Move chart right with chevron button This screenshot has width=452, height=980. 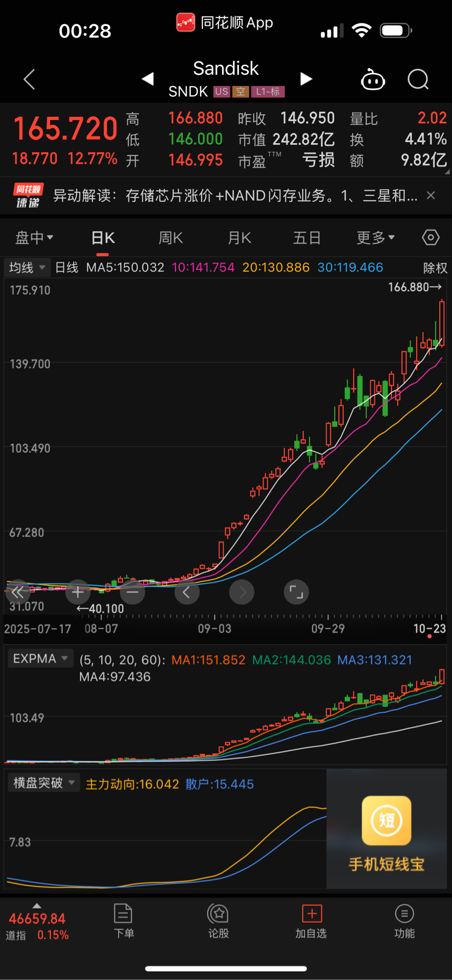point(242,592)
